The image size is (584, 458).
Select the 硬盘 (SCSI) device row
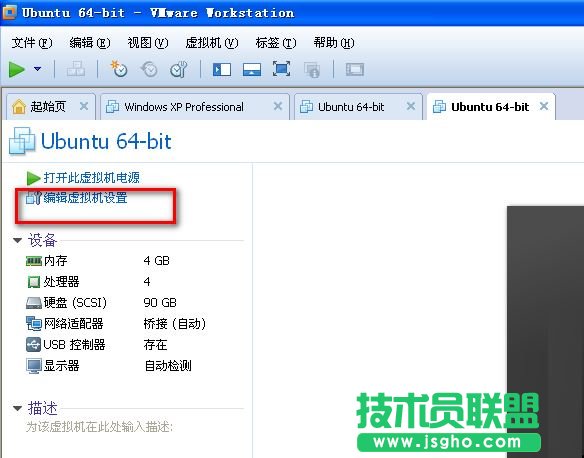pyautogui.click(x=101, y=302)
